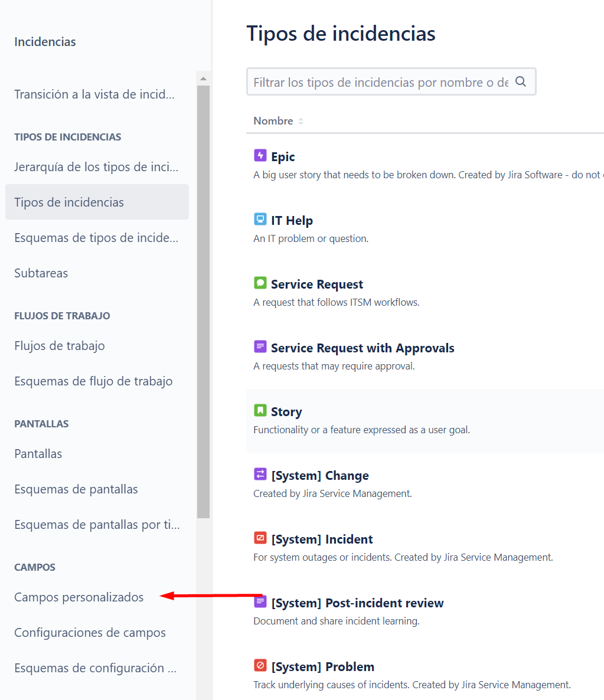Image resolution: width=604 pixels, height=700 pixels.
Task: Open Esquemas de flujo de trabajo
Action: (x=93, y=381)
